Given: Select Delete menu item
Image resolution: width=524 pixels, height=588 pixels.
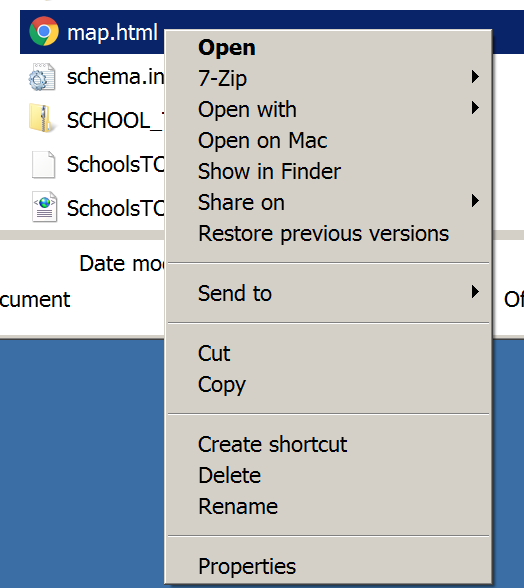Looking at the screenshot, I should pos(328,476).
